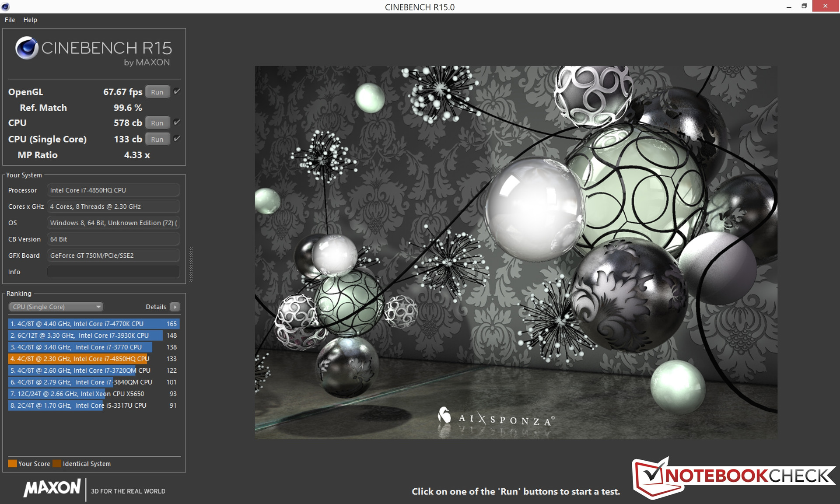Viewport: 840px width, 504px height.
Task: Click the Cinebench app icon in title bar
Action: pos(5,7)
